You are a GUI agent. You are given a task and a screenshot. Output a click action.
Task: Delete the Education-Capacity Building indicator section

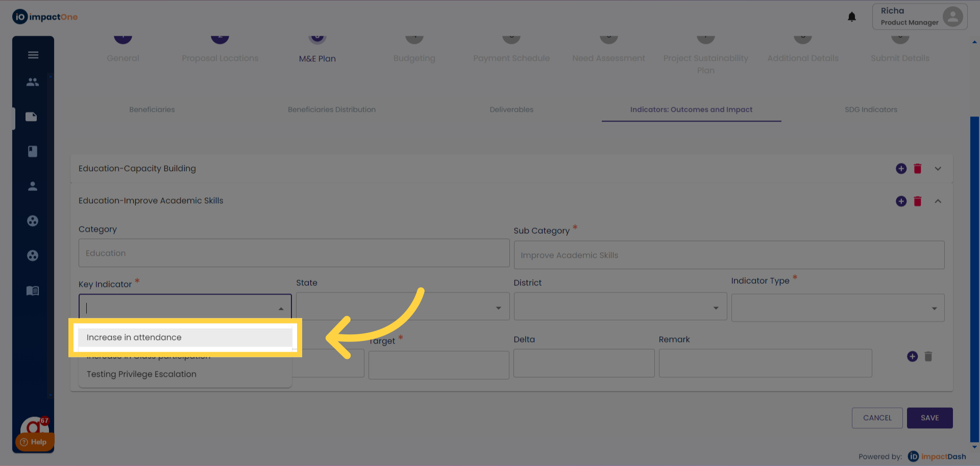coord(917,168)
